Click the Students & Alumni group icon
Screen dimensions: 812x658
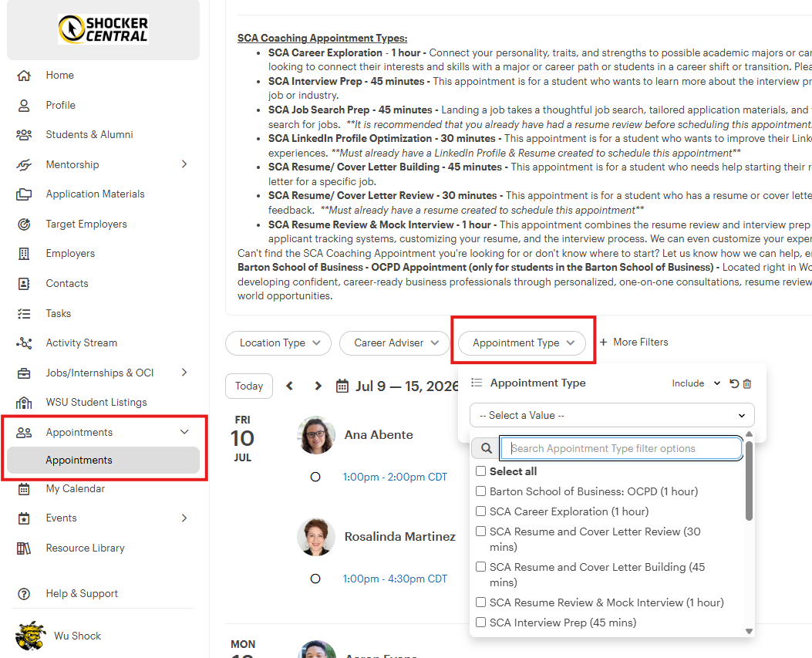(x=24, y=135)
